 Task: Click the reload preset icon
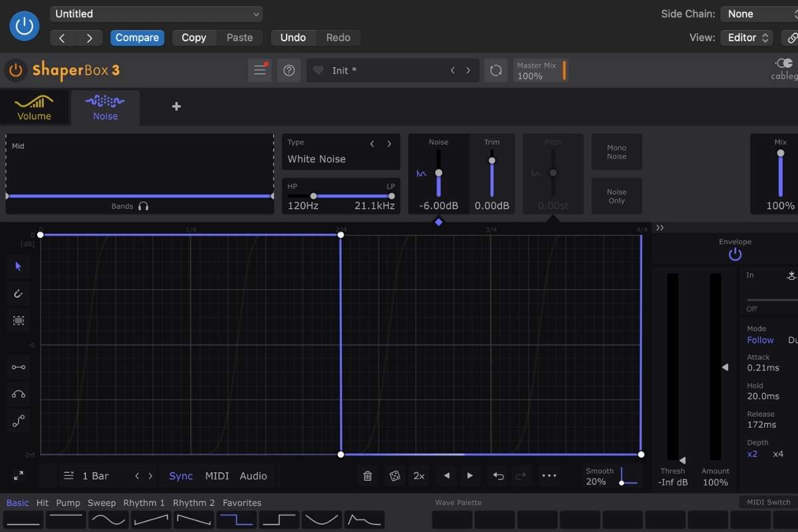coord(495,70)
